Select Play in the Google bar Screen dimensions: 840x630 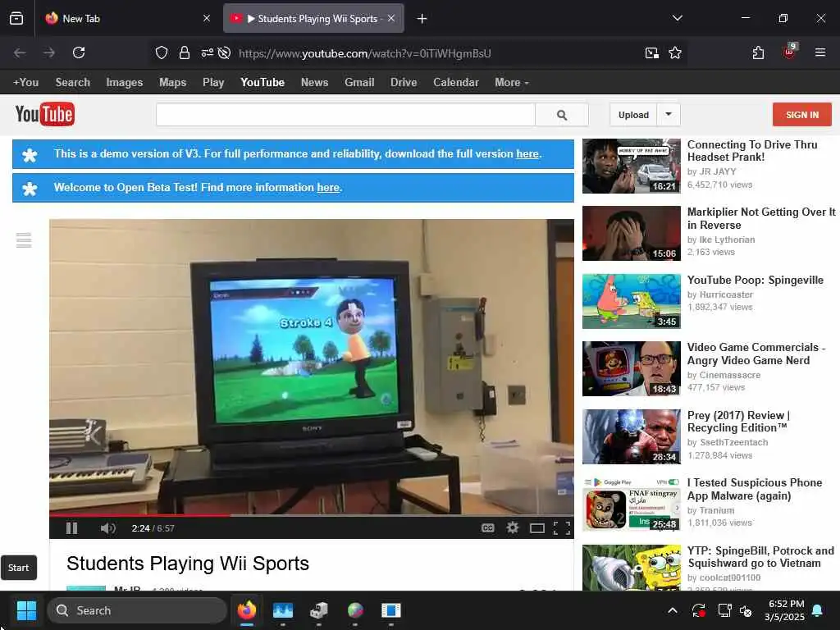click(213, 83)
